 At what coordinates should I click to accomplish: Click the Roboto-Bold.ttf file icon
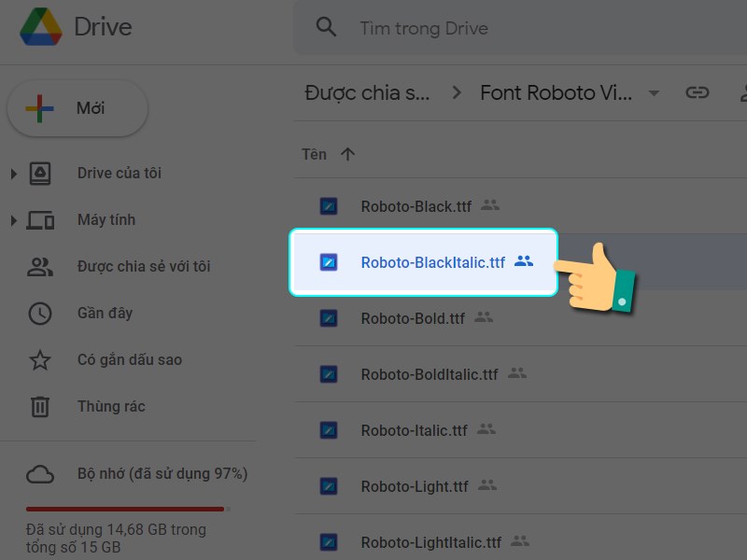pos(329,318)
